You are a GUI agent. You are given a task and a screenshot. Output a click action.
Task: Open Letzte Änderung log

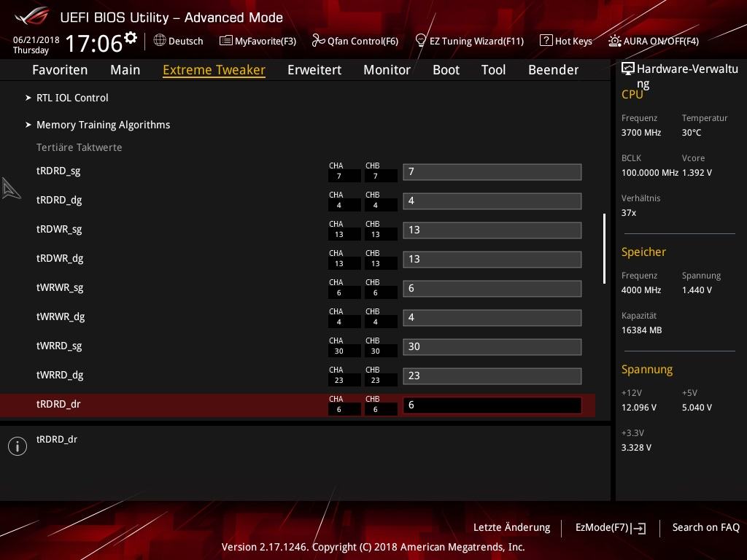tap(511, 528)
